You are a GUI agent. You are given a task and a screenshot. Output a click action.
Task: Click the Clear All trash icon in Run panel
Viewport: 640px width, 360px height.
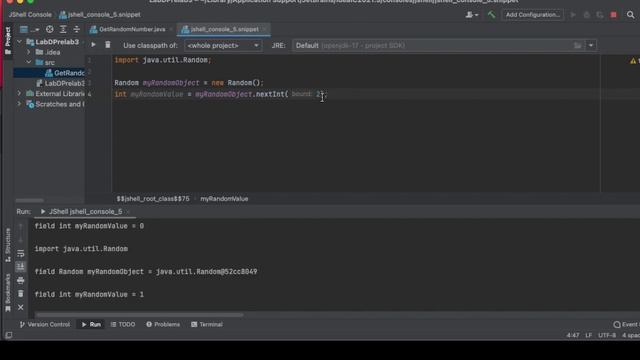click(21, 293)
